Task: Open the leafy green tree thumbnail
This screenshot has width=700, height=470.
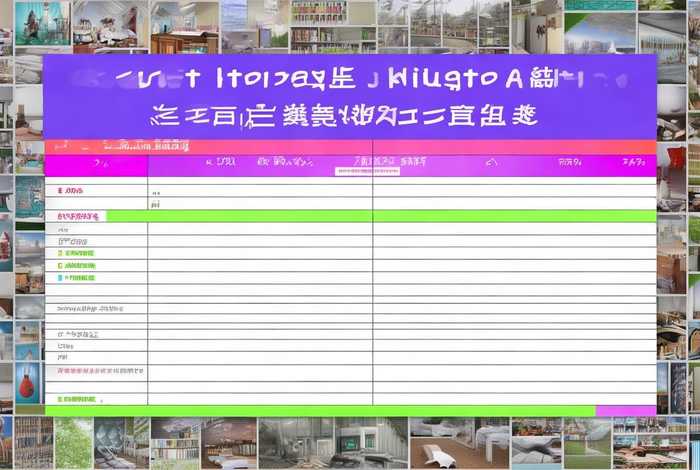Action: pyautogui.click(x=73, y=443)
